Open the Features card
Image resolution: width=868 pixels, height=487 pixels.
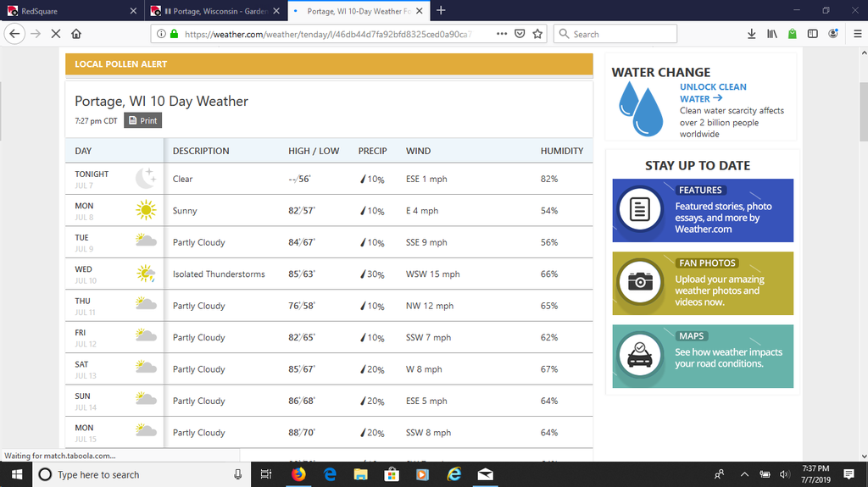click(x=703, y=210)
